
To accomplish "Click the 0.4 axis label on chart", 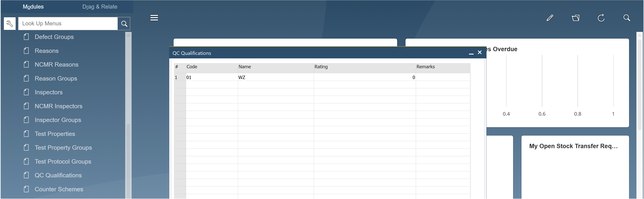I will (506, 114).
